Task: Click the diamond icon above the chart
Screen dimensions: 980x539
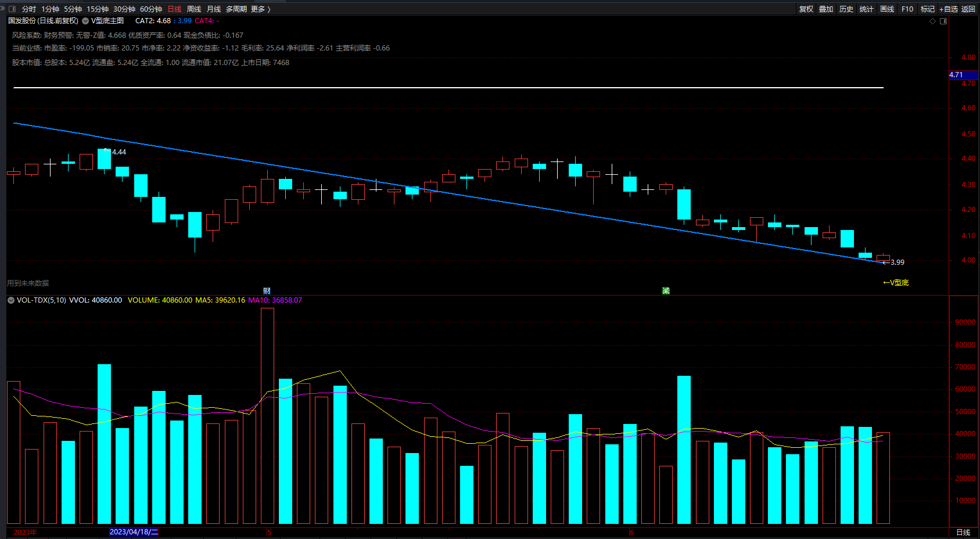Action: pos(933,21)
